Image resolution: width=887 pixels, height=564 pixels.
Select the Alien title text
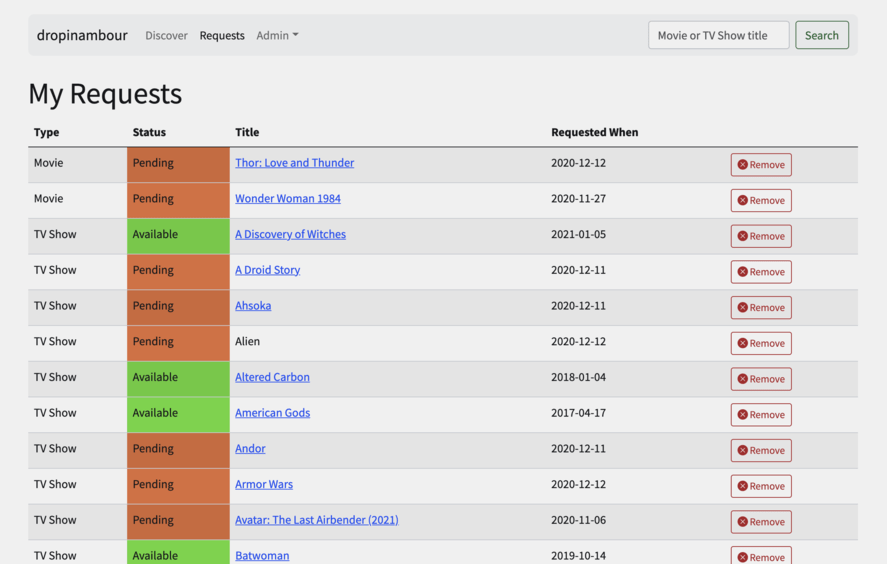pyautogui.click(x=247, y=341)
